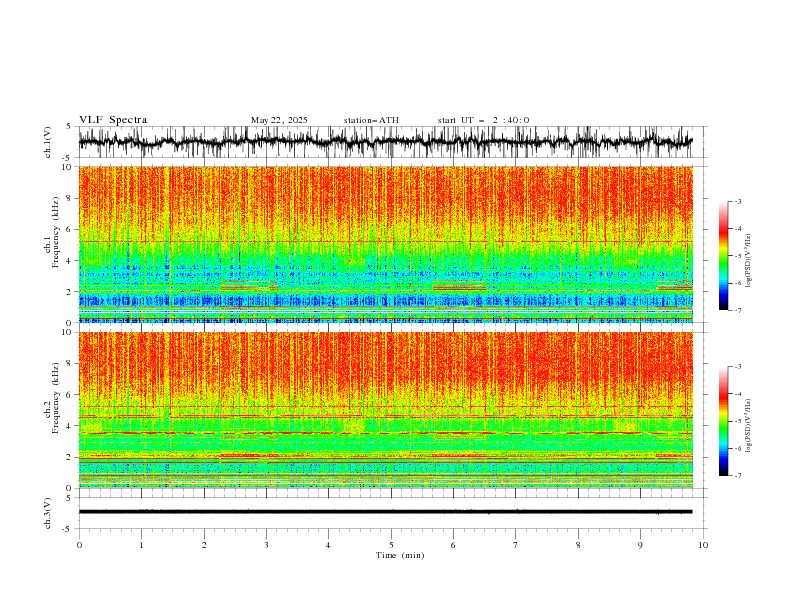The height and width of the screenshot is (612, 792).
Task: Click the ch.1 color bar "log(PSD)(V²/Hz)" label
Action: tap(749, 261)
